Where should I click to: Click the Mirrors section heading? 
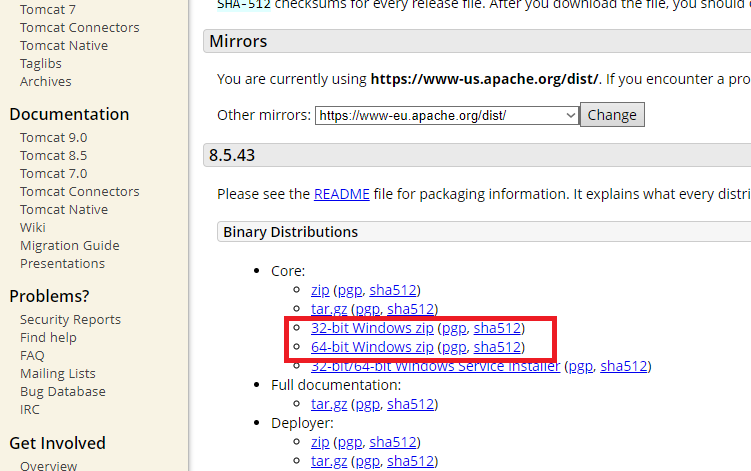pyautogui.click(x=238, y=41)
